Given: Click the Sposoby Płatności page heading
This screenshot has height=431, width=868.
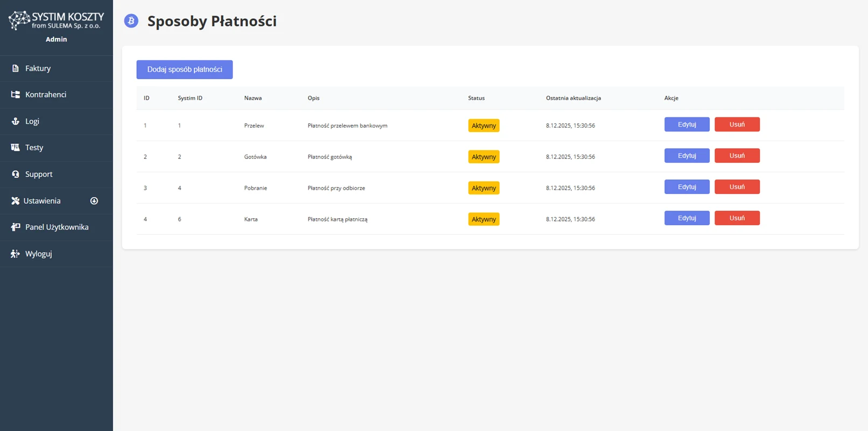Looking at the screenshot, I should (x=212, y=21).
